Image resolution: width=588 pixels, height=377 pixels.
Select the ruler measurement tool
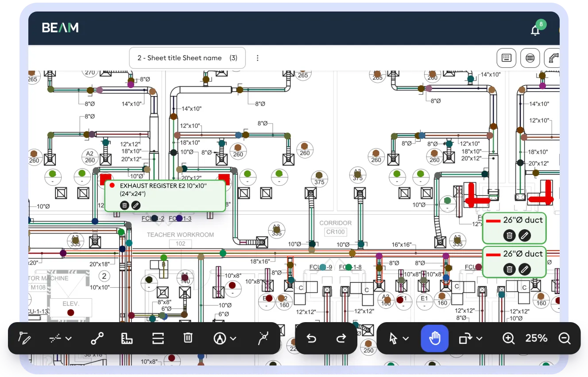coord(127,339)
